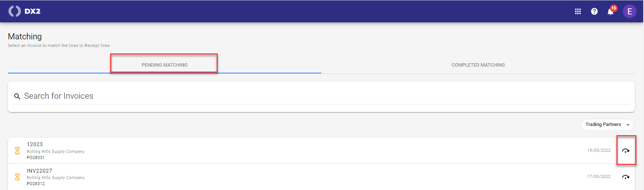This screenshot has height=190, width=644.
Task: Switch to Completed Matching tab
Action: [478, 65]
